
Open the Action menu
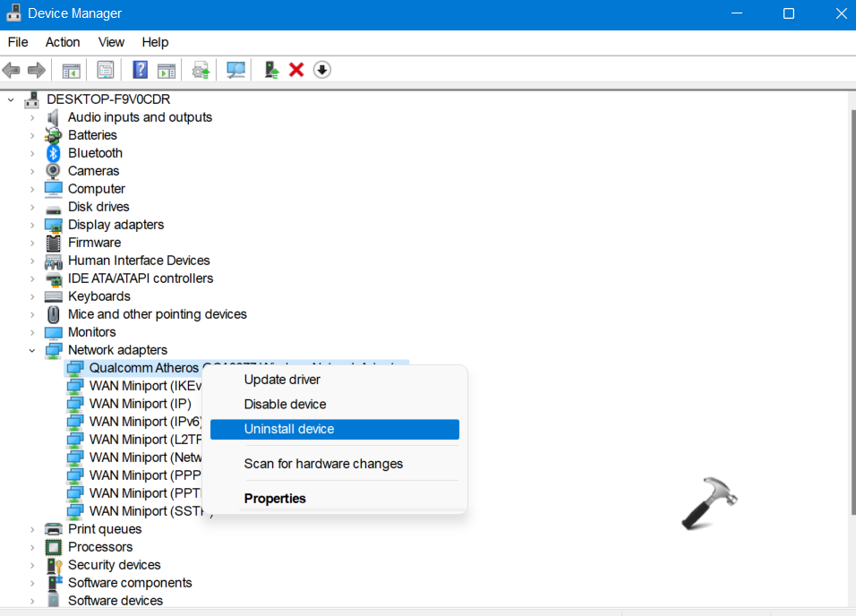point(63,42)
